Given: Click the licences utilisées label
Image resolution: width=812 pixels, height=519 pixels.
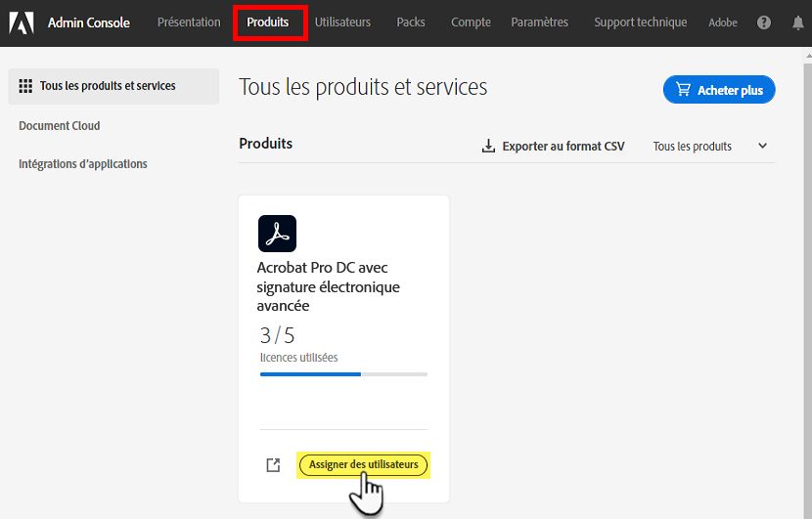Looking at the screenshot, I should coord(298,358).
